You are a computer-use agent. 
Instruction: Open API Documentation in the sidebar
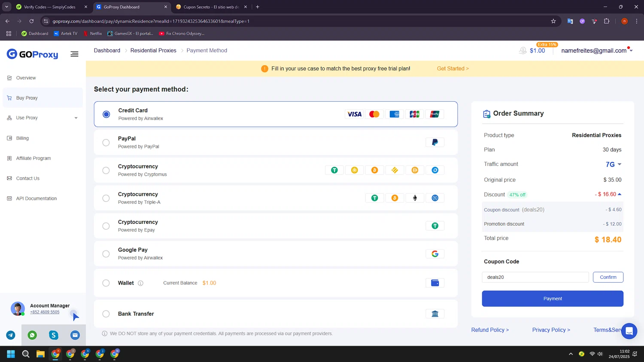43,199
